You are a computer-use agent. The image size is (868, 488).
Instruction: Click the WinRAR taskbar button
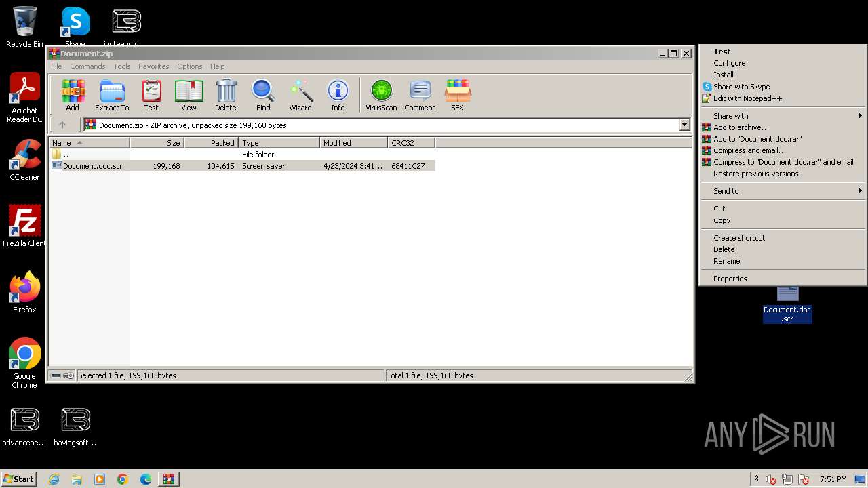click(169, 479)
